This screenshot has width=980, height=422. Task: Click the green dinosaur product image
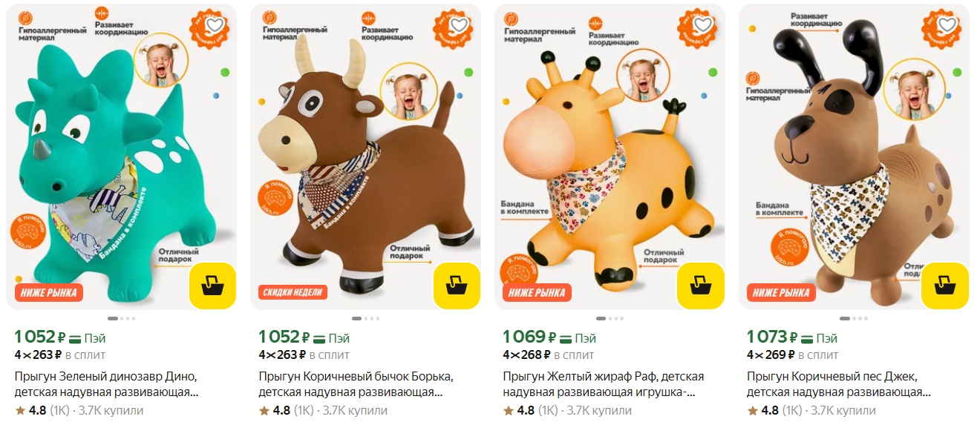pos(121,156)
